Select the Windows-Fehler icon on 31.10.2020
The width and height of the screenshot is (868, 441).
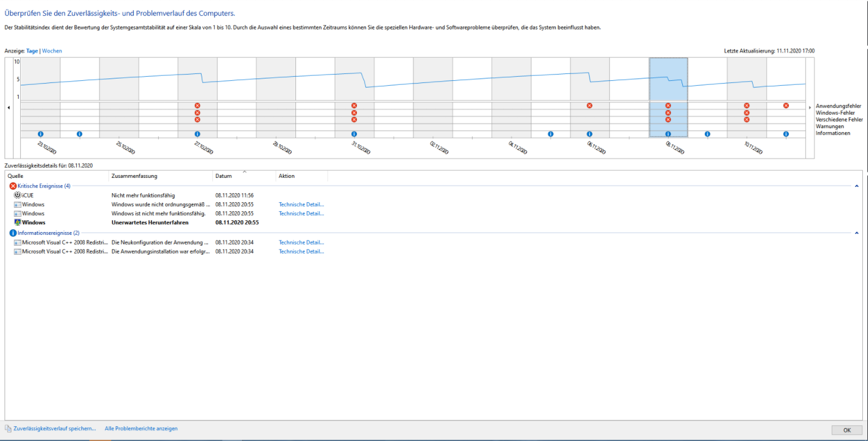click(x=354, y=113)
